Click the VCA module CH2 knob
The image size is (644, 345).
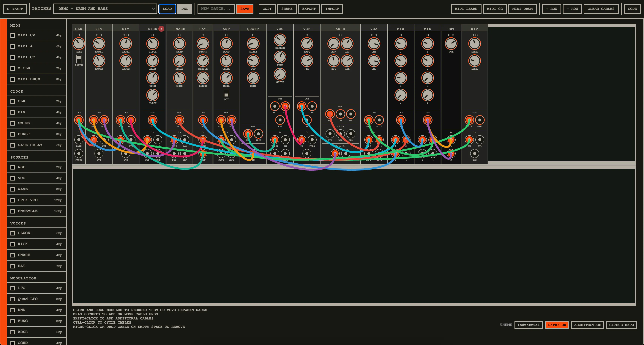(x=374, y=61)
